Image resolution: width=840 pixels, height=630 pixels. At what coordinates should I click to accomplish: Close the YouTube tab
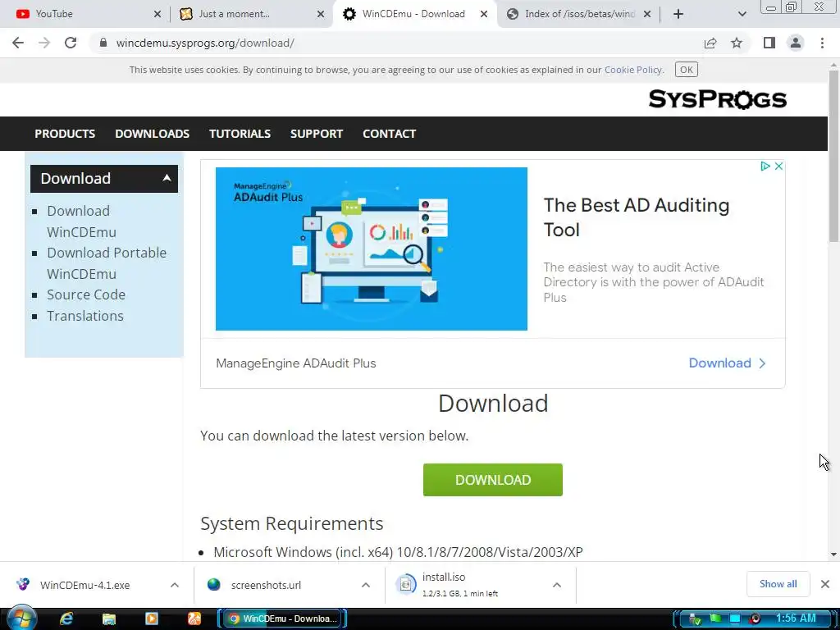pos(157,14)
